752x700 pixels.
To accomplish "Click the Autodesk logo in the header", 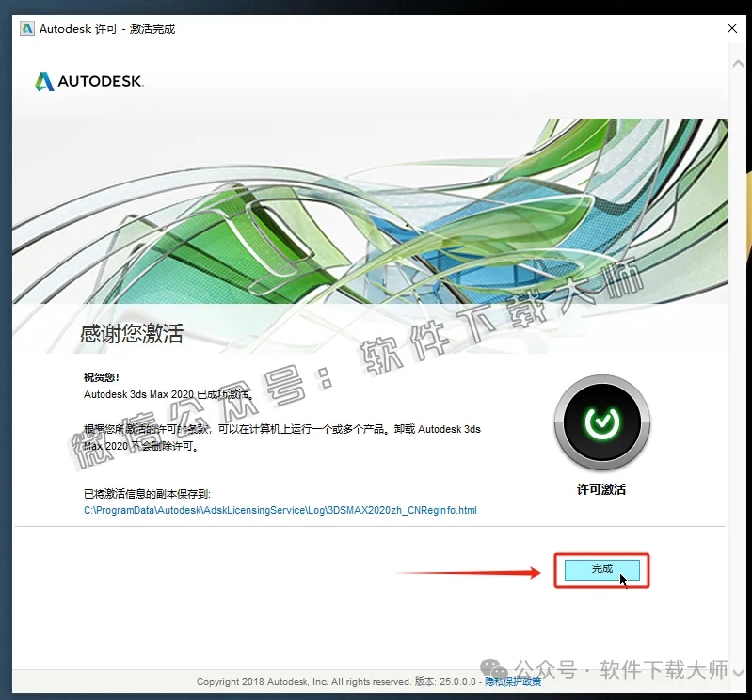I will [89, 81].
